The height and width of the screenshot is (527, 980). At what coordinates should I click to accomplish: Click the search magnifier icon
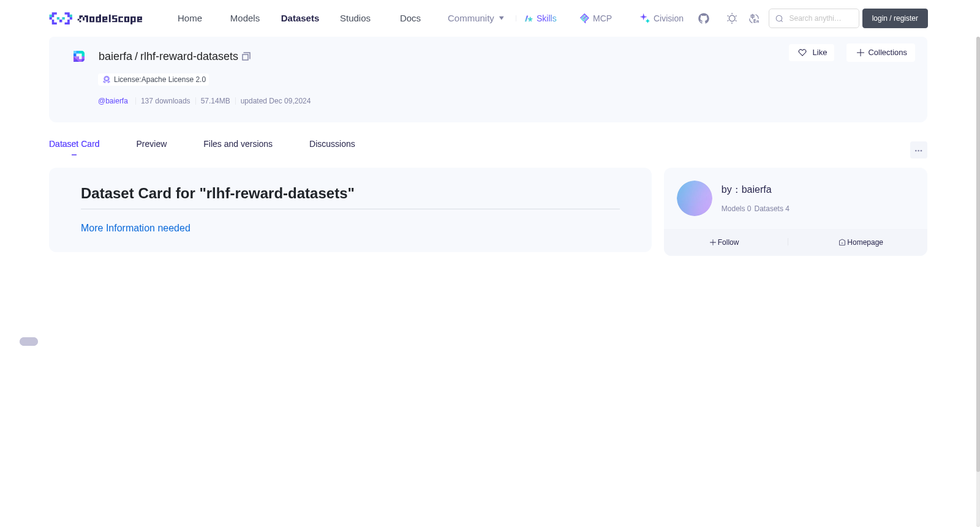pyautogui.click(x=779, y=18)
